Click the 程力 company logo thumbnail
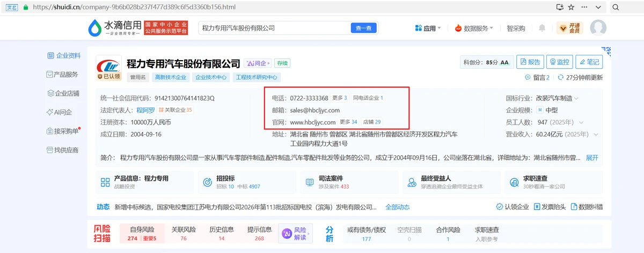This screenshot has width=644, height=253. click(x=109, y=68)
